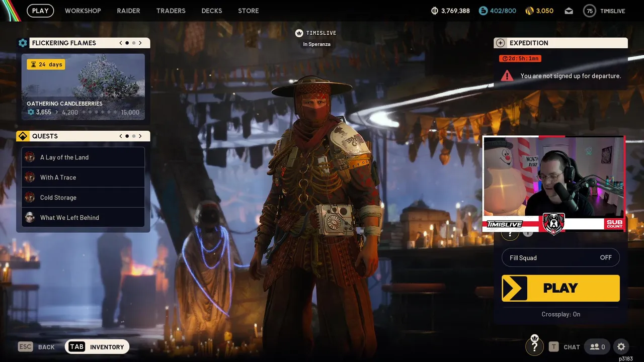Click the crown icon beside TIMISLIVE
The height and width of the screenshot is (362, 644).
[299, 33]
